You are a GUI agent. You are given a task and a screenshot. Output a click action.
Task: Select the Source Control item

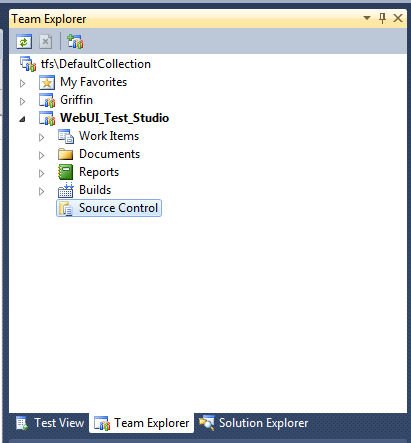[x=109, y=208]
